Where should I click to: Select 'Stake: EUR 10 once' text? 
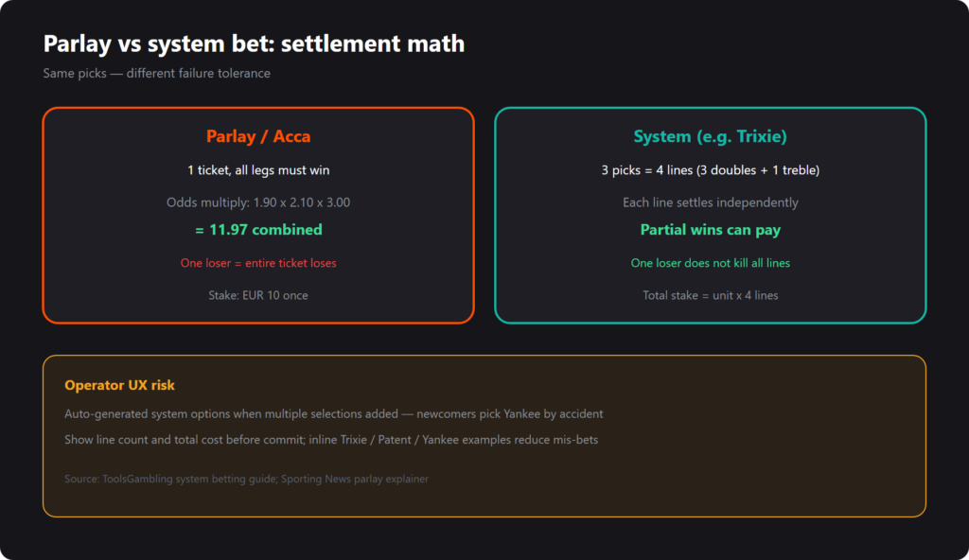tap(258, 295)
